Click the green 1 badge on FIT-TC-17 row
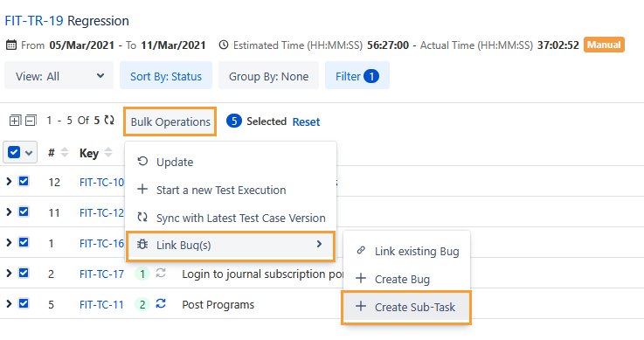The image size is (644, 340). (x=142, y=274)
